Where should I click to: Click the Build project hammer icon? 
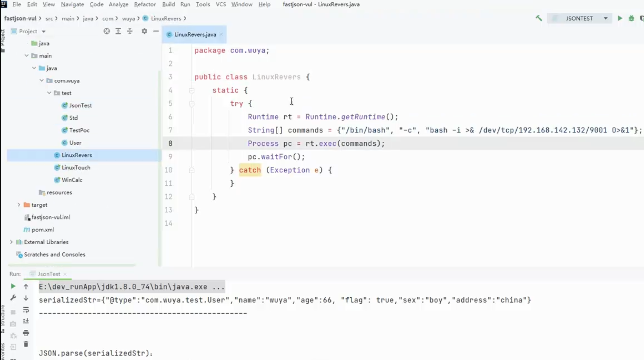539,18
